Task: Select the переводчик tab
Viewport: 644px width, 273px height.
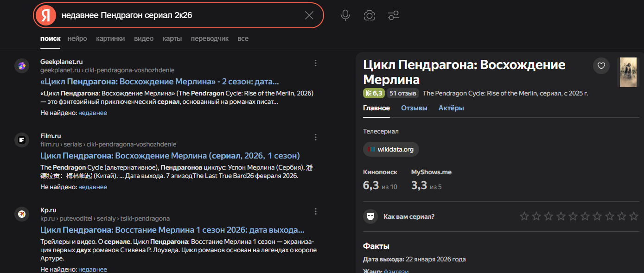Action: point(210,38)
